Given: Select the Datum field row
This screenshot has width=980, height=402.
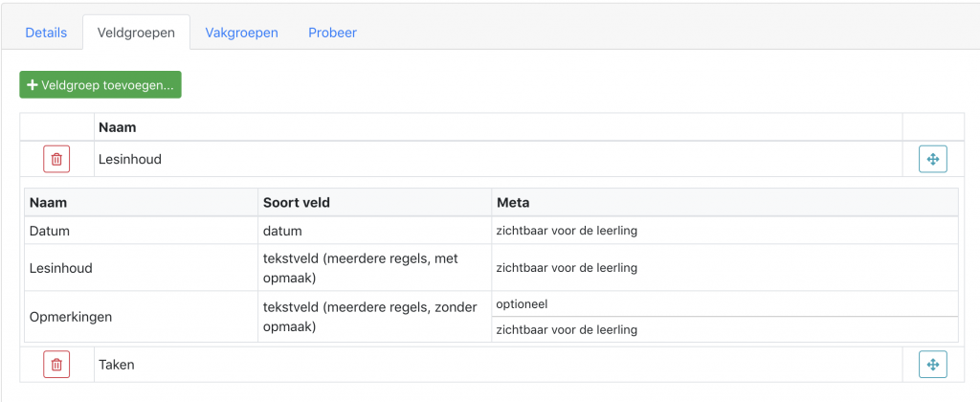Looking at the screenshot, I should (491, 231).
